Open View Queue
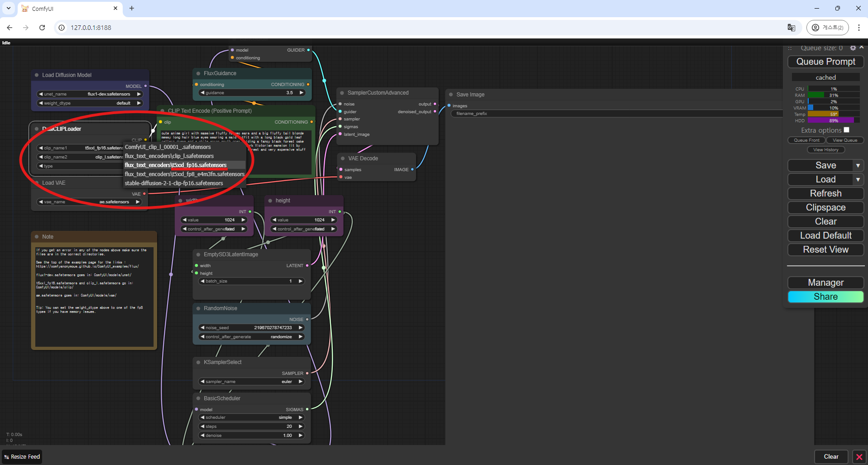Image resolution: width=868 pixels, height=465 pixels. [844, 140]
